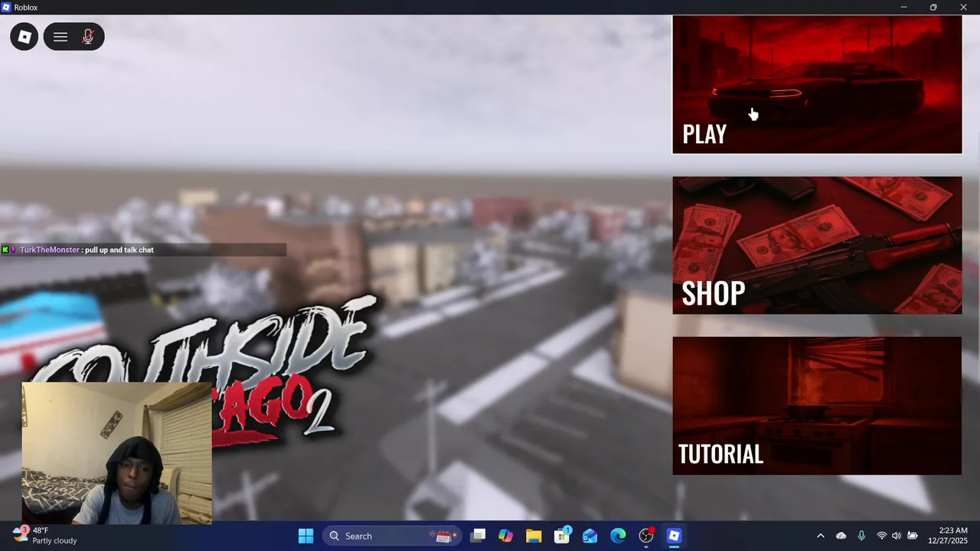Select the Roblox taskbar icon

click(x=674, y=536)
